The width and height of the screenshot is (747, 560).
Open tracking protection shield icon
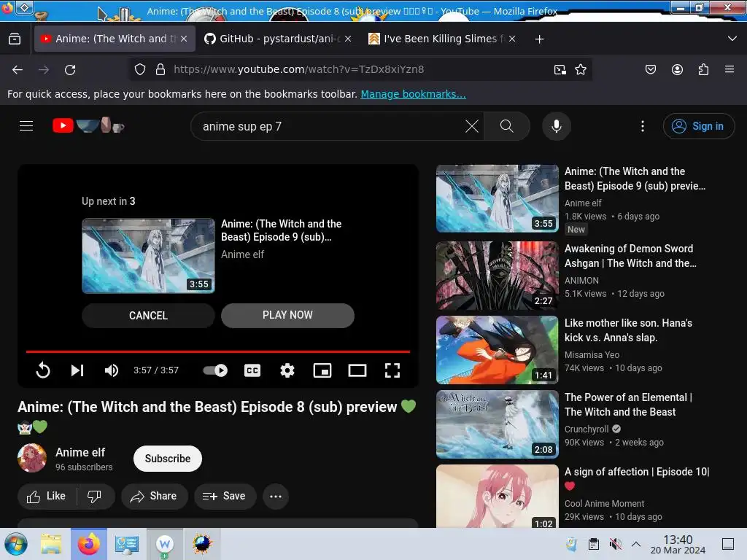coord(139,69)
